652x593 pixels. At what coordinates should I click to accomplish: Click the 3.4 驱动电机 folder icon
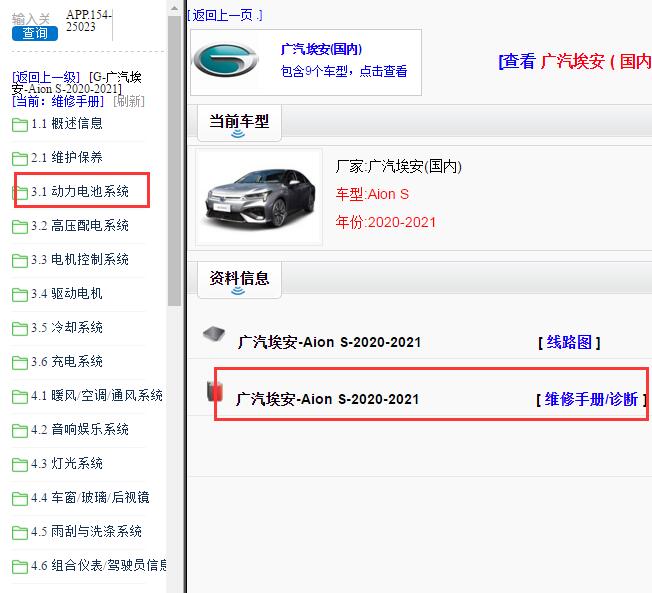coord(20,295)
